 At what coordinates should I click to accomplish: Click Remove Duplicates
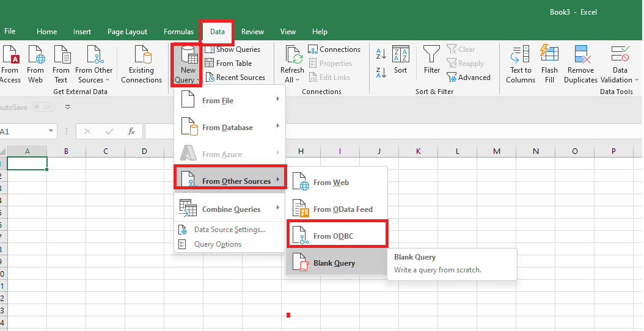580,65
